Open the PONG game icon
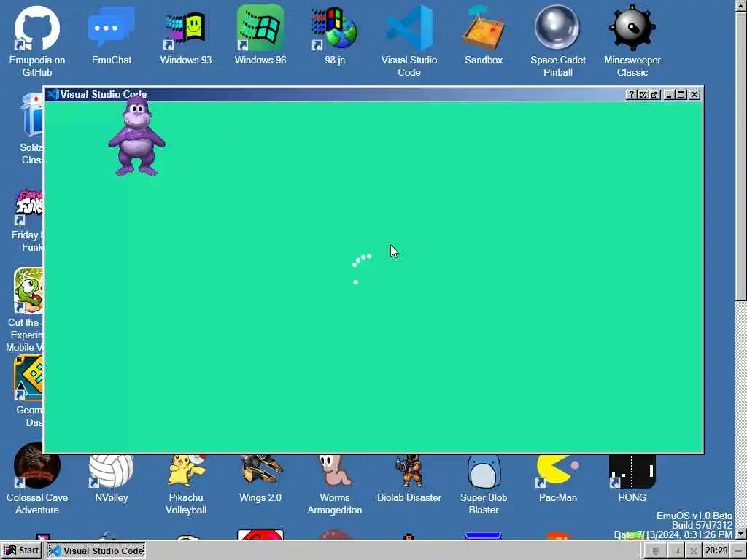 coord(632,478)
